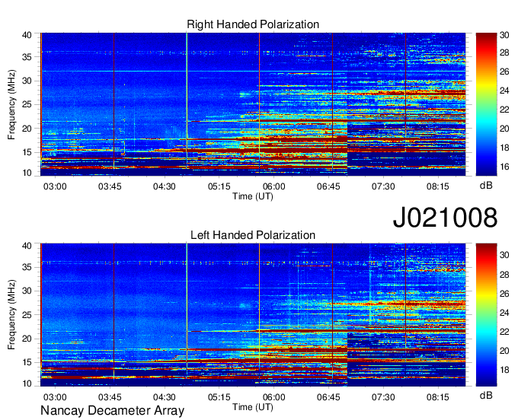Click the 08:15 time tick under Right Handed plot

pyautogui.click(x=438, y=186)
